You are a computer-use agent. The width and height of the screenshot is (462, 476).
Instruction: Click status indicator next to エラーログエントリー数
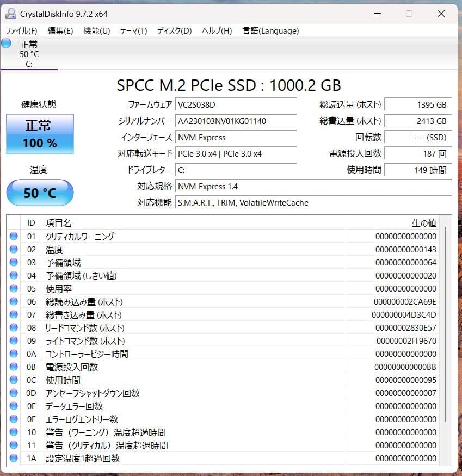point(14,419)
